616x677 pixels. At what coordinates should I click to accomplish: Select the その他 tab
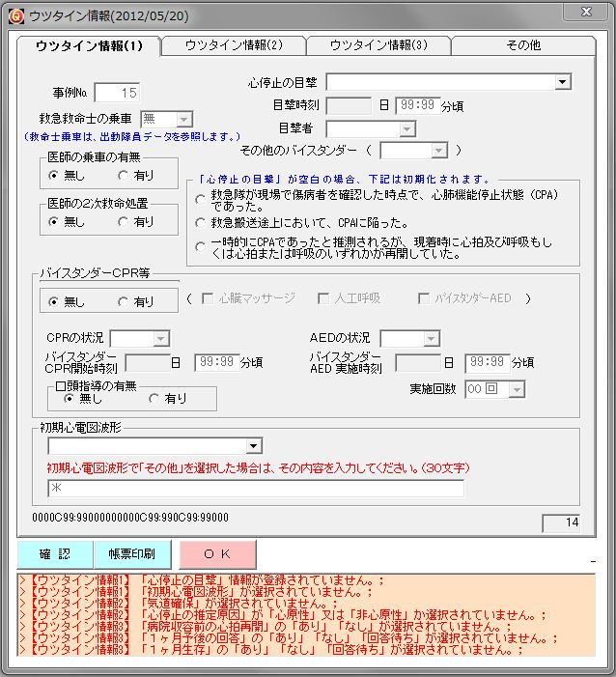pyautogui.click(x=523, y=45)
